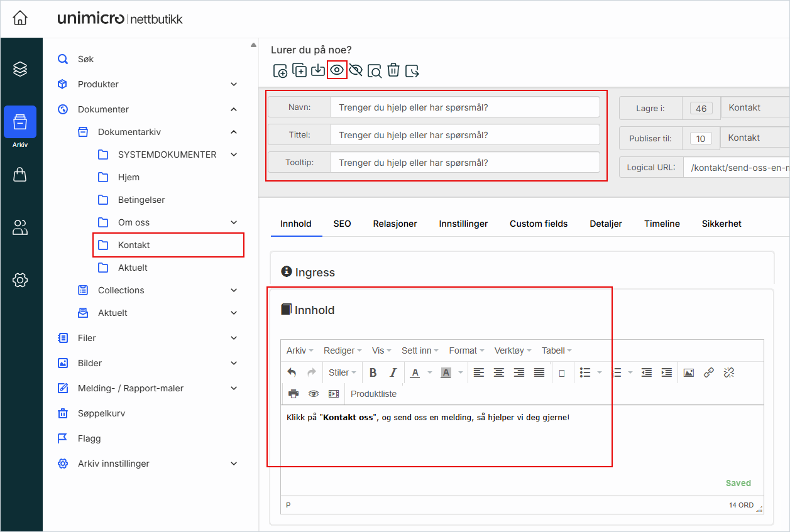Open the Sett inn editor menu
This screenshot has width=790, height=532.
420,350
